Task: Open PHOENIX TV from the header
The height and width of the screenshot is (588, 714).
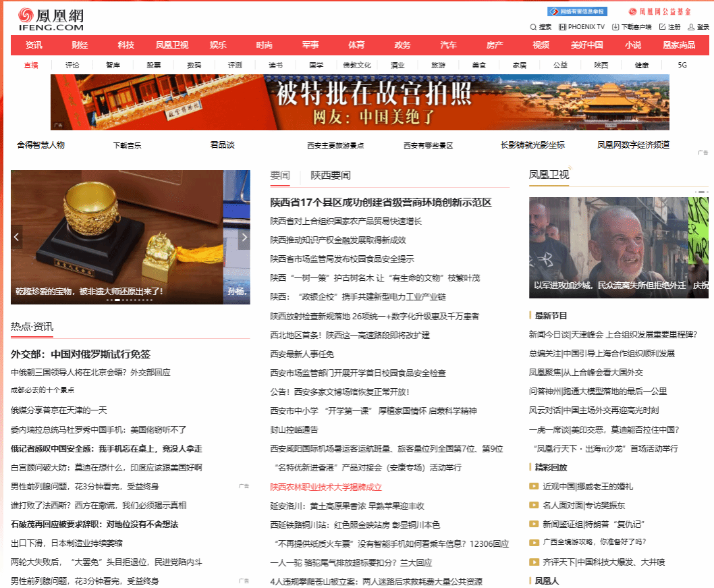Action: [x=562, y=27]
